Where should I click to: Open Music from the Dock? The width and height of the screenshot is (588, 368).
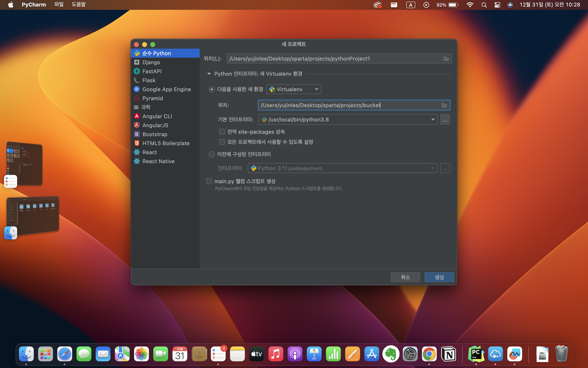click(x=276, y=354)
